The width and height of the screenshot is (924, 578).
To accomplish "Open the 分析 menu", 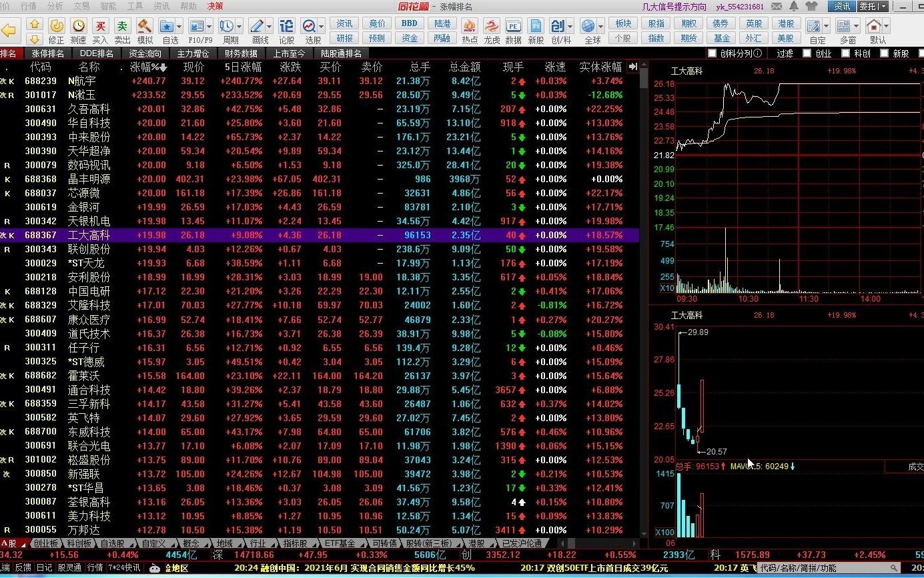I will point(55,6).
